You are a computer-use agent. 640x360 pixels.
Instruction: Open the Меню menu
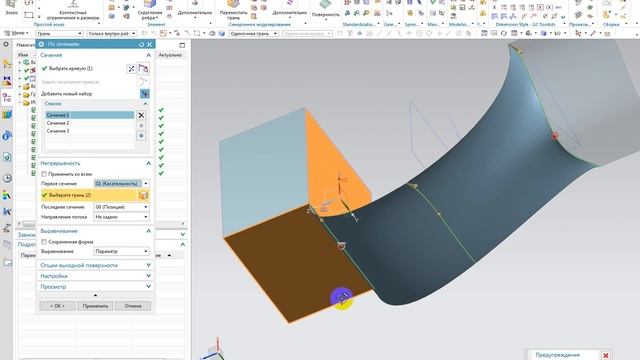point(16,33)
